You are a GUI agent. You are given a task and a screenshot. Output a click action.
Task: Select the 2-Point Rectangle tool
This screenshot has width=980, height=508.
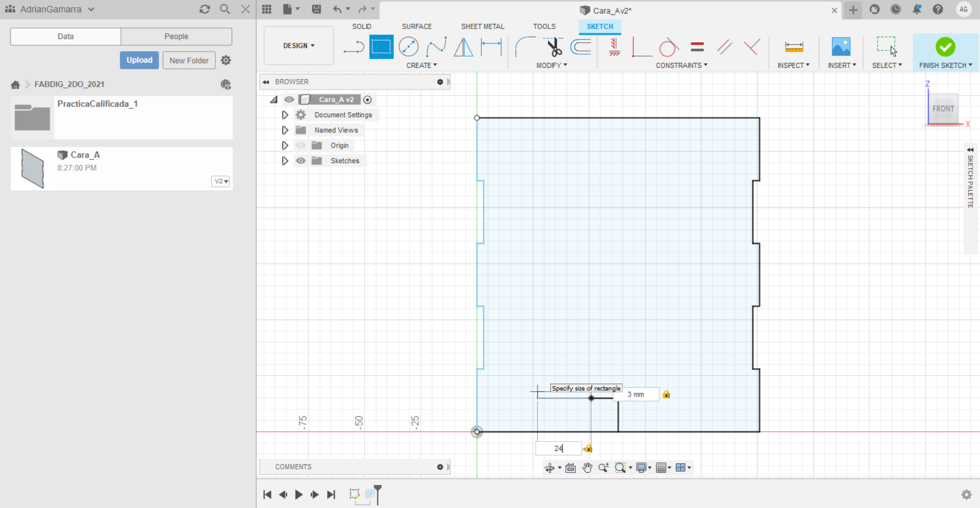(x=381, y=47)
